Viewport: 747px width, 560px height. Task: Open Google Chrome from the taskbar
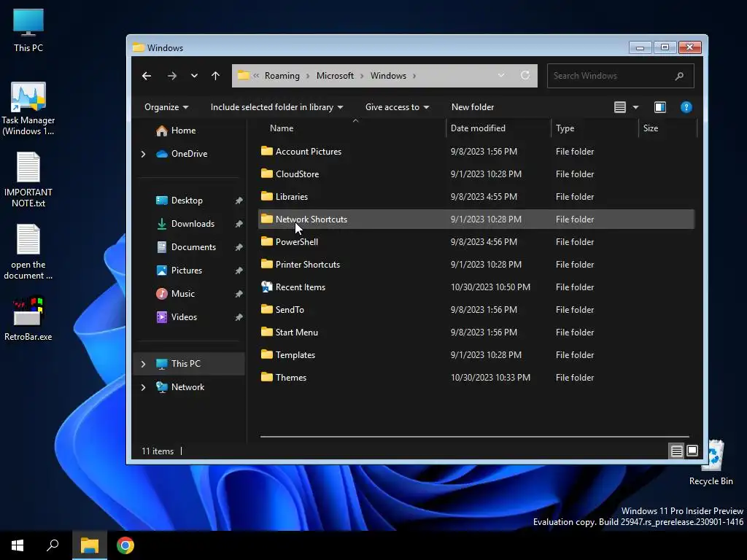(125, 545)
